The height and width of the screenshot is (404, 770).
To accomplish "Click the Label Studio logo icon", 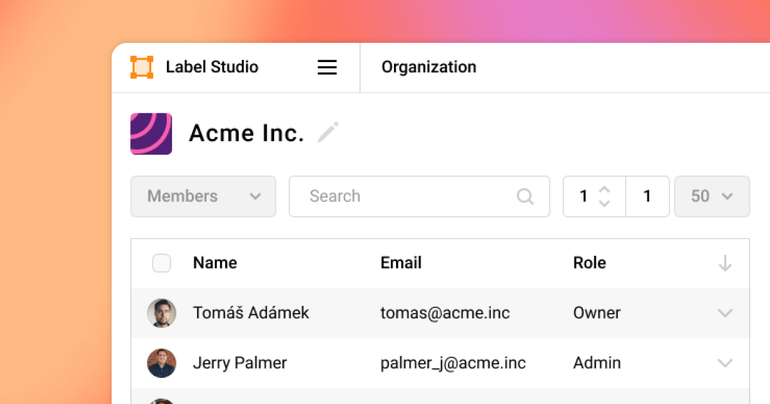I will (142, 68).
